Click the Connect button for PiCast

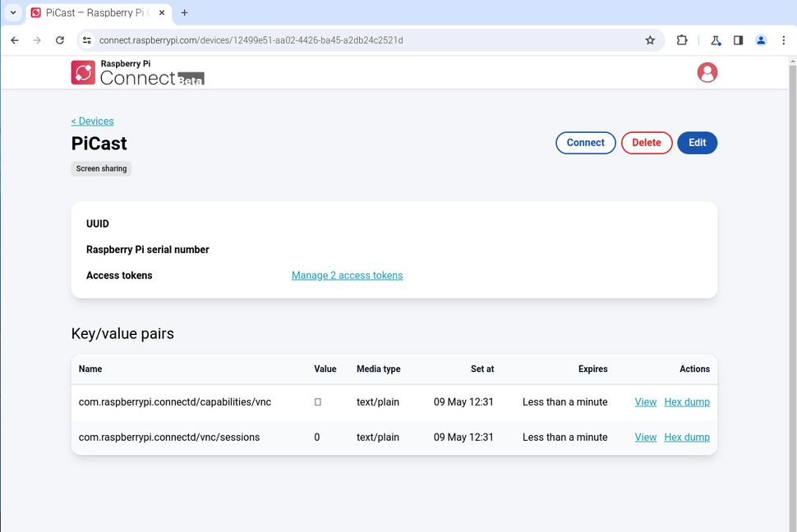pos(585,142)
